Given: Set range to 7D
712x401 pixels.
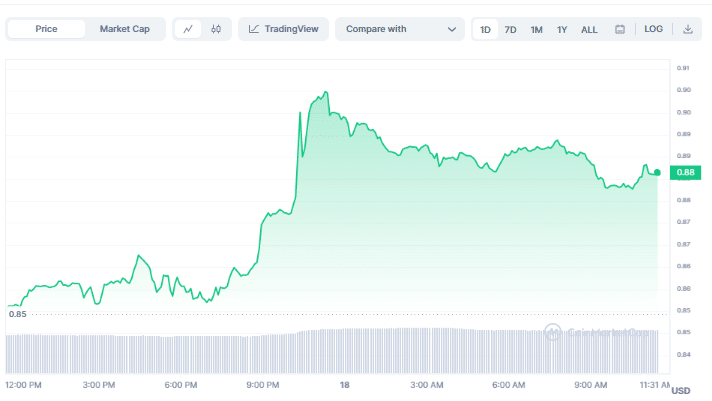Looking at the screenshot, I should 510,30.
